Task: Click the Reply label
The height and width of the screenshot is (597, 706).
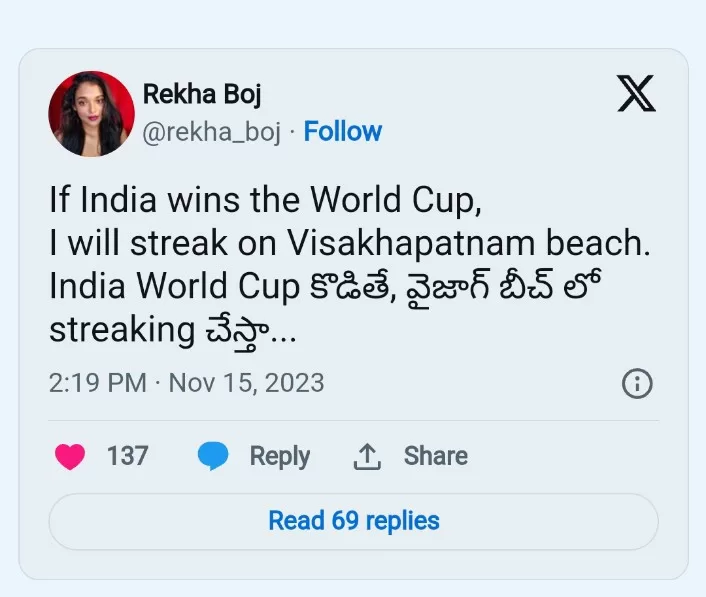Action: click(280, 457)
